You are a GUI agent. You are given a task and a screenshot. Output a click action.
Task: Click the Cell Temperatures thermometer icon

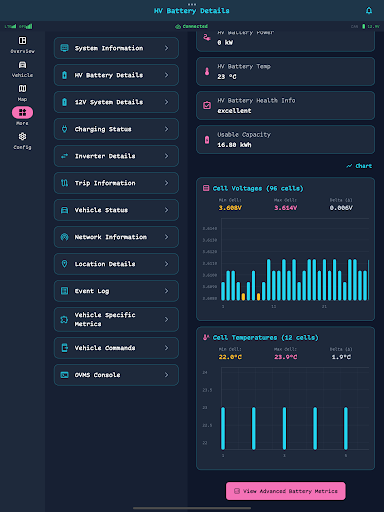[x=206, y=337]
